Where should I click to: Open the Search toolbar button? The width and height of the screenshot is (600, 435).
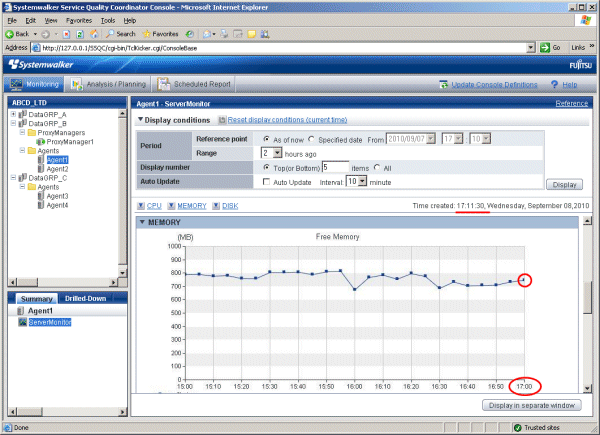point(121,34)
